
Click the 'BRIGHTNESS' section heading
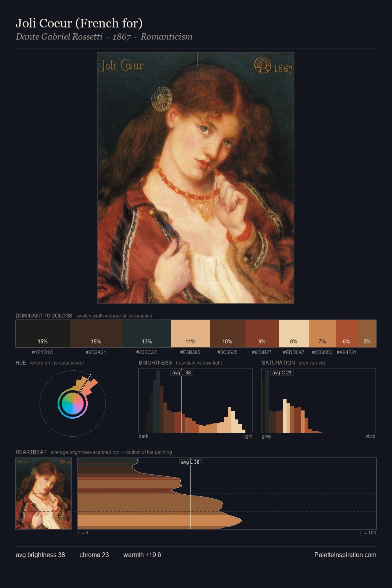pyautogui.click(x=155, y=363)
